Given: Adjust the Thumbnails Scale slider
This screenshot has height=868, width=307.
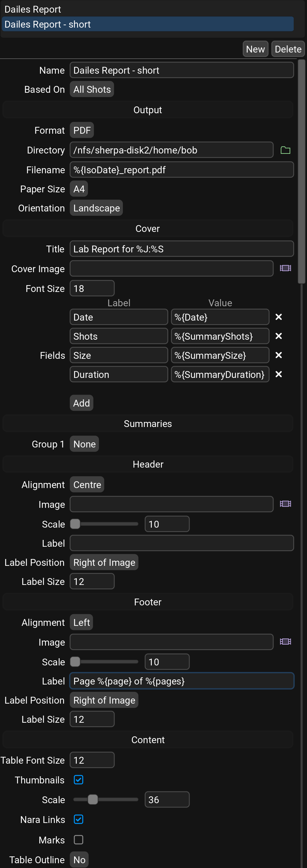Looking at the screenshot, I should click(x=93, y=800).
